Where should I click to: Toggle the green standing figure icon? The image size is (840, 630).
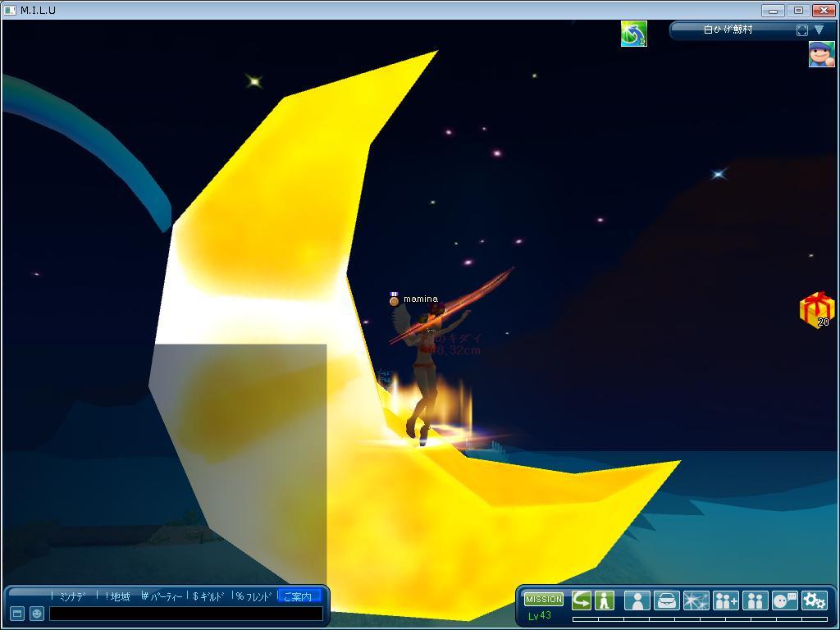pyautogui.click(x=605, y=600)
